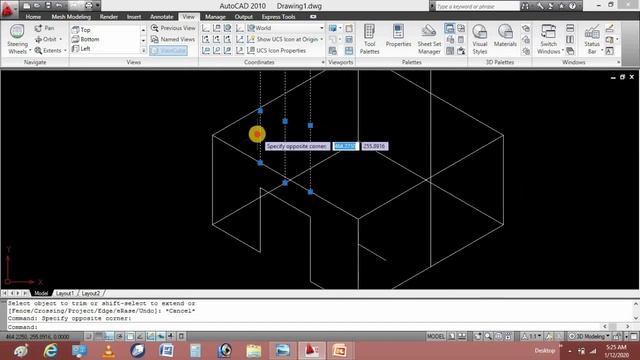This screenshot has height=360, width=640.
Task: Click the command window horizontal scrollbar
Action: tap(616, 327)
